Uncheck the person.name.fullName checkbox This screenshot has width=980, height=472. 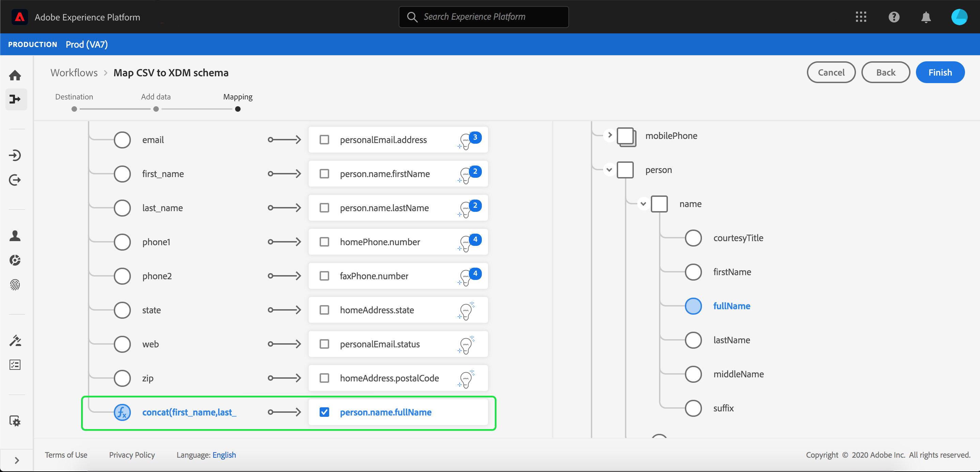click(324, 412)
